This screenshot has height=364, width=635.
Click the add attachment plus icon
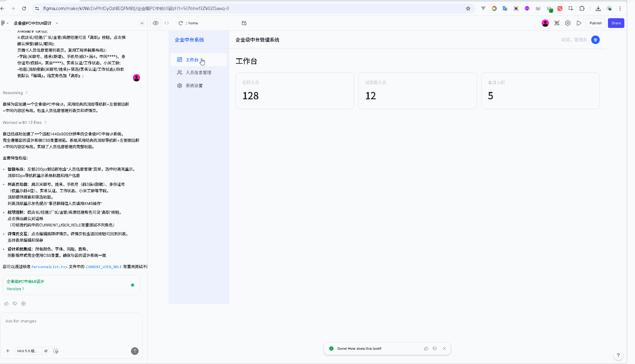8,351
